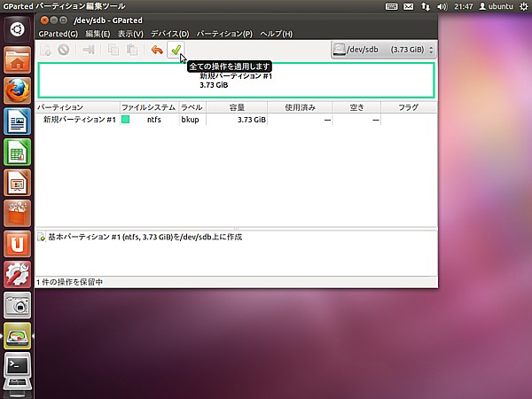532x399 pixels.
Task: Click the フラグ column header
Action: click(409, 107)
